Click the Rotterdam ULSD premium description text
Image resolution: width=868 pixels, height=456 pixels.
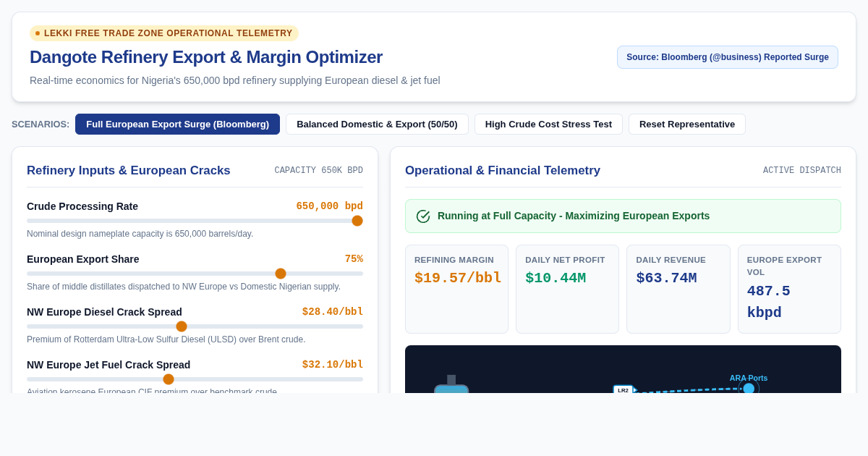pyautogui.click(x=166, y=339)
